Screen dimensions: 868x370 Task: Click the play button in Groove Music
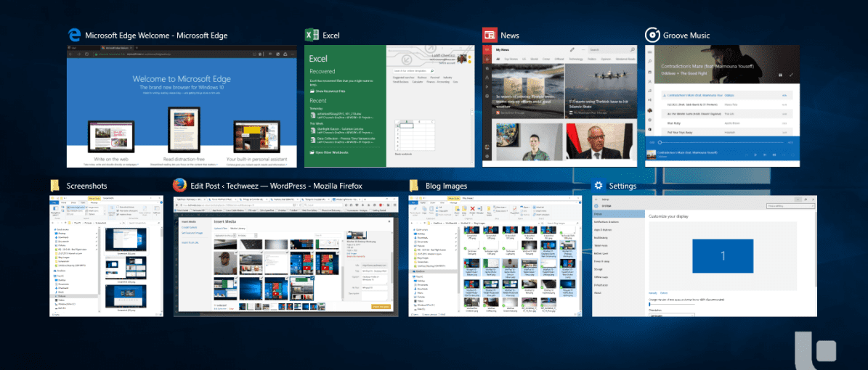[x=755, y=155]
